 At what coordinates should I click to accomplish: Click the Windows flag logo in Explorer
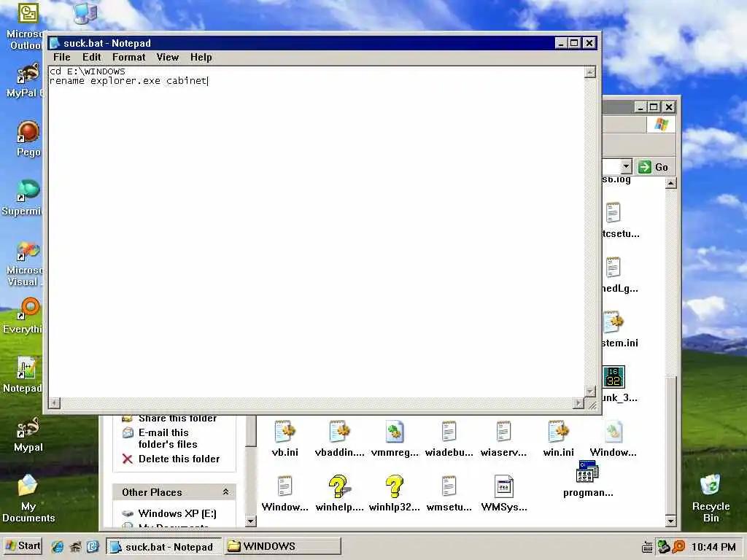(660, 124)
